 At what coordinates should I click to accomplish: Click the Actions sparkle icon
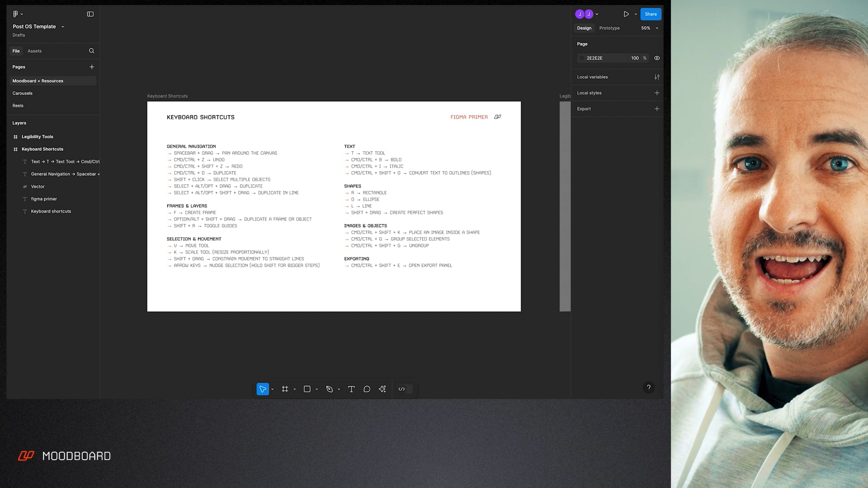(x=382, y=389)
